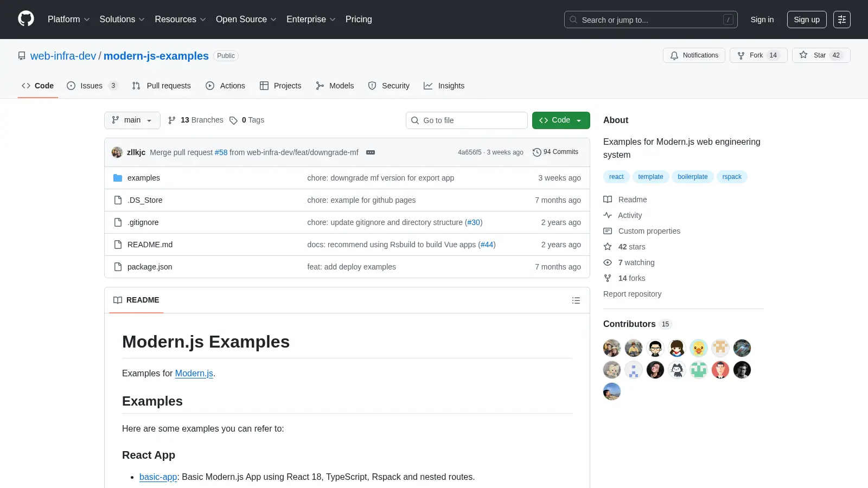Screen dimensions: 868x488
Task: Open zllkjc's avatar next to the latest commit
Action: (x=117, y=152)
